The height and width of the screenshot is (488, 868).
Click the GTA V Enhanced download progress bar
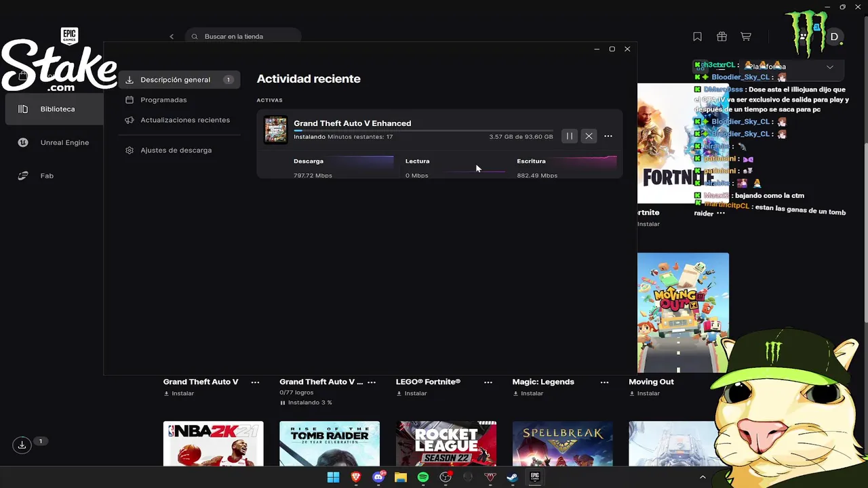423,130
